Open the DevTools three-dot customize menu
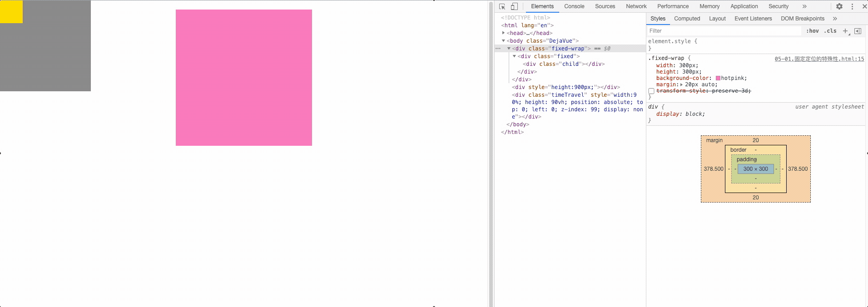Viewport: 868px width, 307px height. pyautogui.click(x=852, y=6)
